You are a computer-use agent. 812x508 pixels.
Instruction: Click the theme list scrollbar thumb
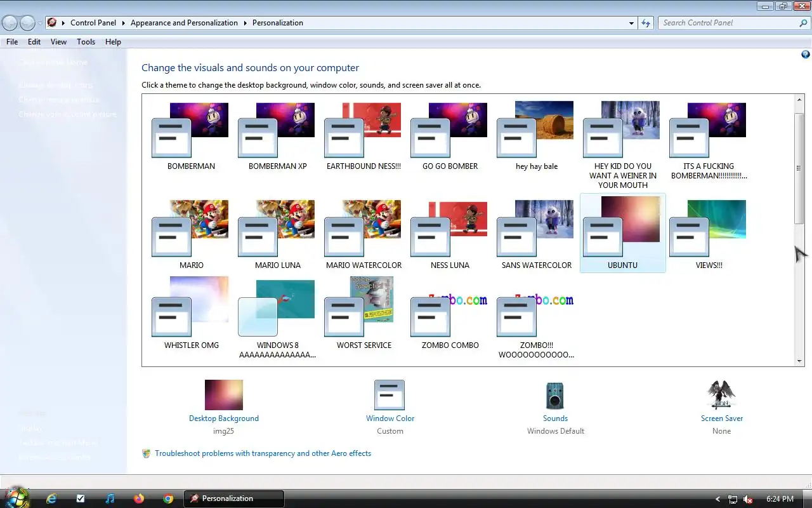(x=799, y=168)
